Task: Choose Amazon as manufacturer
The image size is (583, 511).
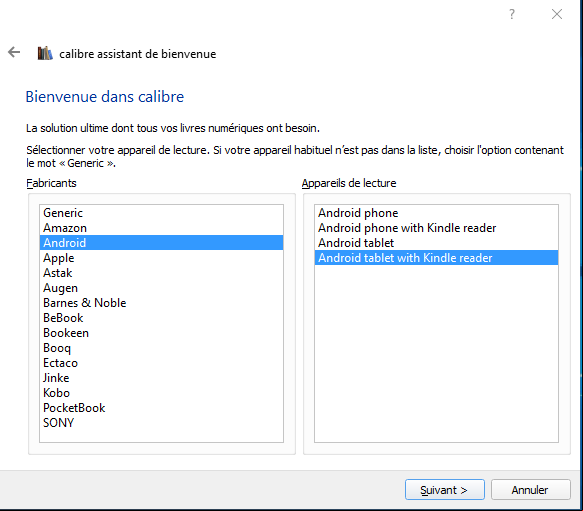Action: (x=161, y=228)
